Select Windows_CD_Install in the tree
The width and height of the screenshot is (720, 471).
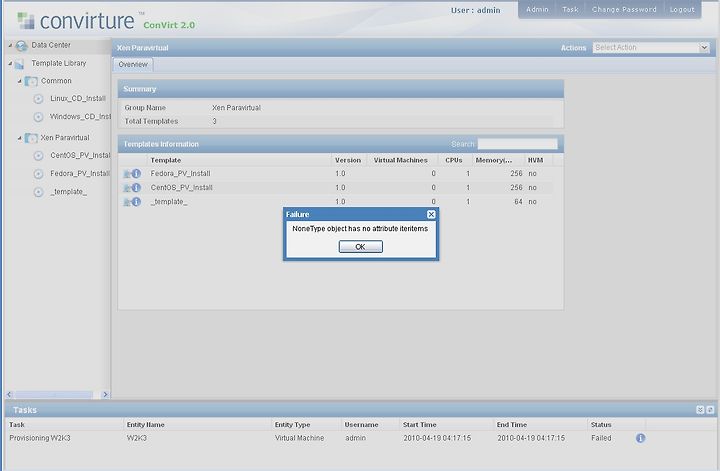coord(80,117)
